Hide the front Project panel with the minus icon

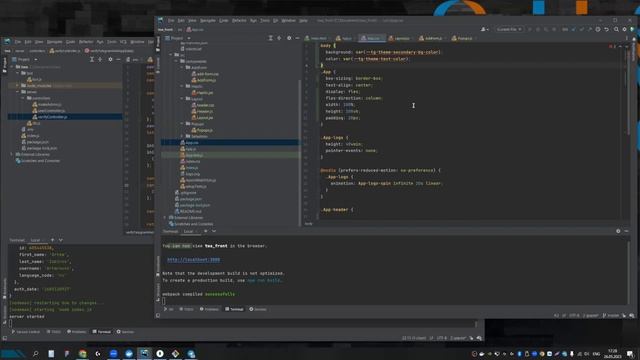point(297,38)
